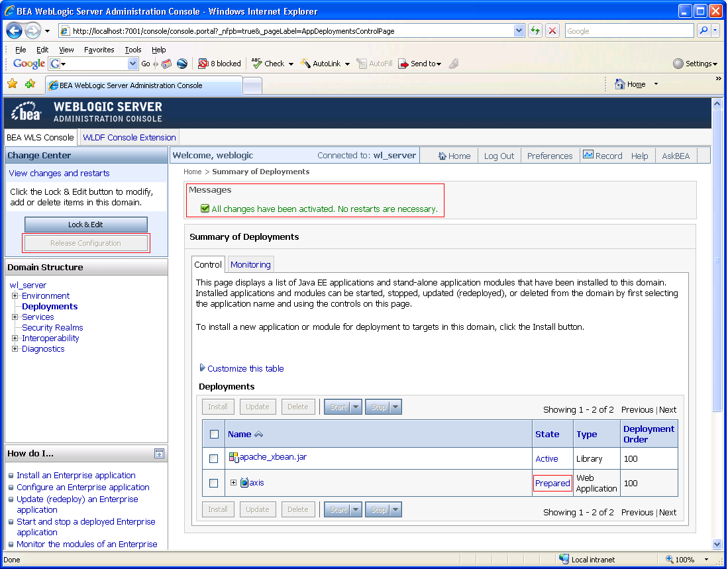Expand the Diagnostics tree node
The image size is (728, 569).
tap(15, 349)
